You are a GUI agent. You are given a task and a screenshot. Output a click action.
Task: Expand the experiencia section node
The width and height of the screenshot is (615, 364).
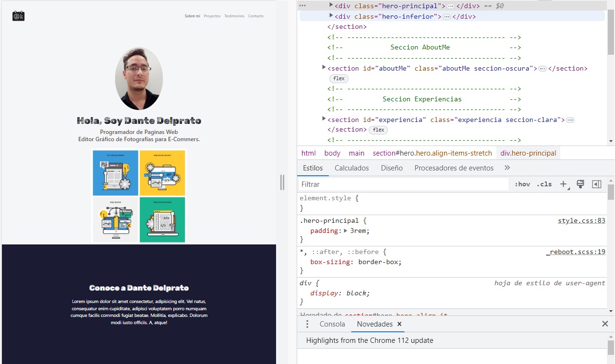click(x=324, y=119)
